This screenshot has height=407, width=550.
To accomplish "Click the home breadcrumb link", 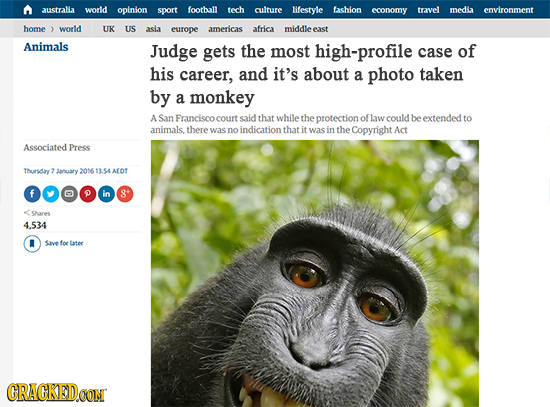I will (x=34, y=29).
